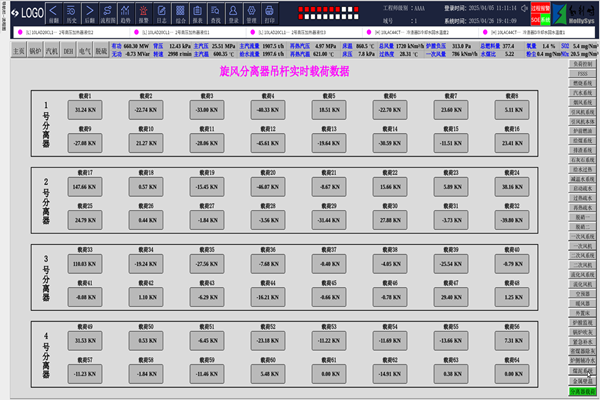Select the 脱硫 desulfurization tab
Image resolution: width=600 pixels, height=400 pixels.
click(101, 49)
